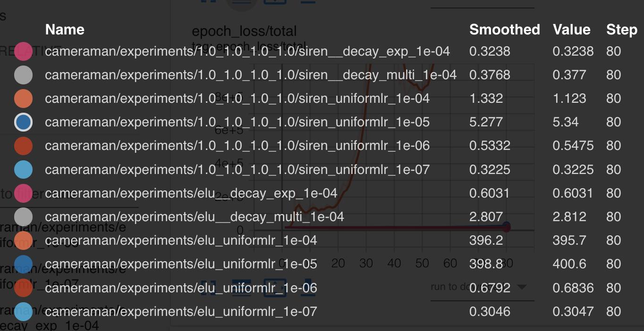Click the Value column header
This screenshot has width=644, height=331.
(572, 29)
